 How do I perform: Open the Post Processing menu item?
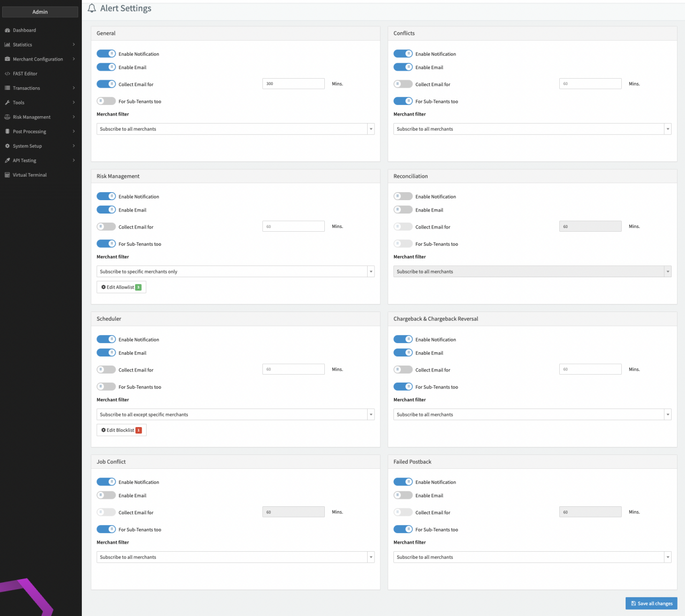[29, 132]
